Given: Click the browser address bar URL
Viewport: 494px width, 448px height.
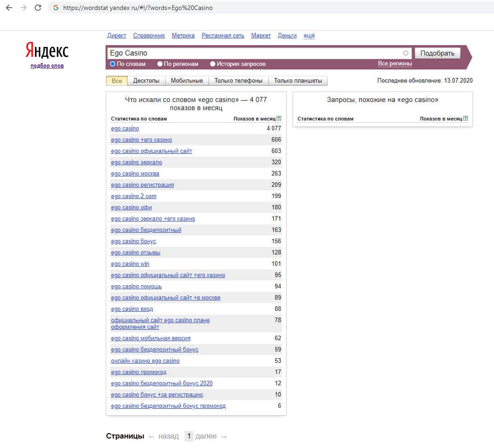Looking at the screenshot, I should point(138,8).
